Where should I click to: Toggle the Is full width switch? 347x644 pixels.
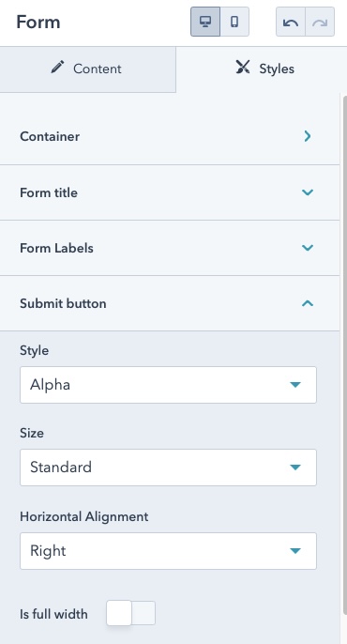[x=131, y=613]
